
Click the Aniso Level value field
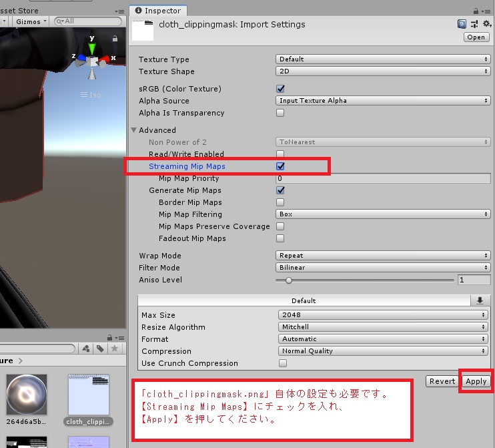click(x=474, y=280)
